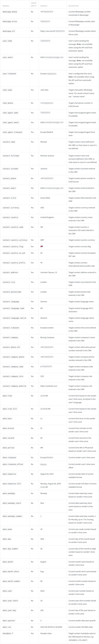Select the user.timezone variable code

[x=9, y=74]
